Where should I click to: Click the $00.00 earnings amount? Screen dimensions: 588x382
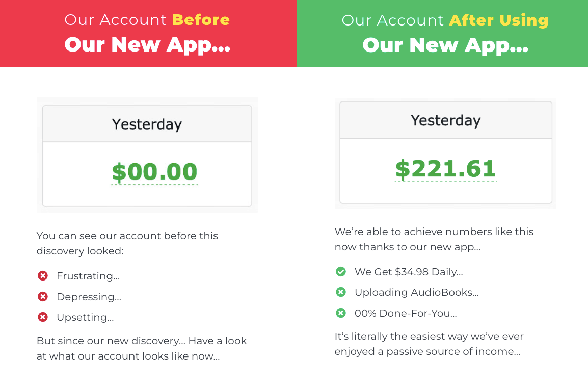[154, 172]
